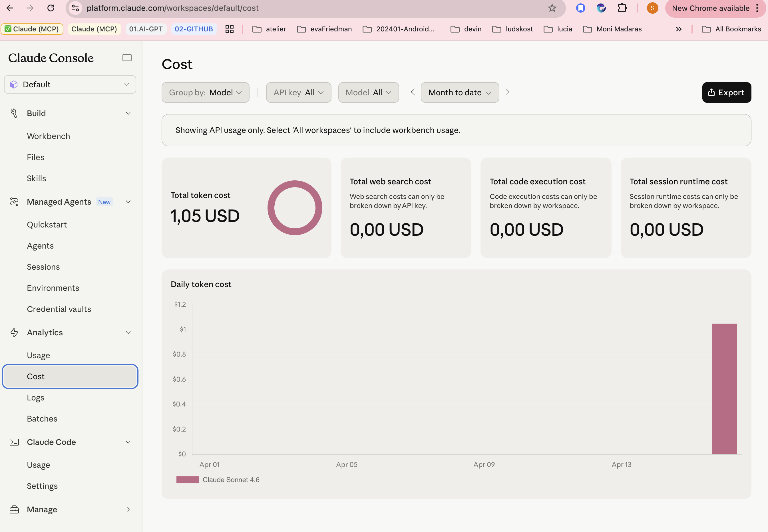Open the Moni Madaras bookmark folder

pos(612,29)
